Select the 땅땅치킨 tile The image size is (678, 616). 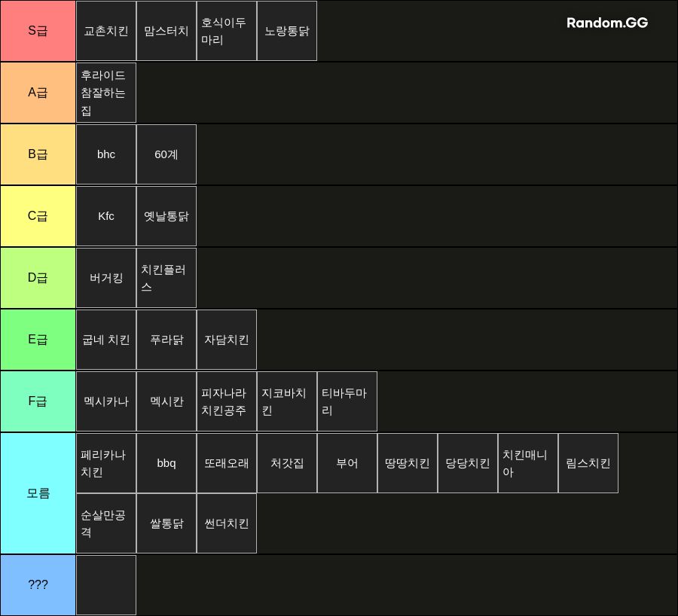pyautogui.click(x=408, y=463)
